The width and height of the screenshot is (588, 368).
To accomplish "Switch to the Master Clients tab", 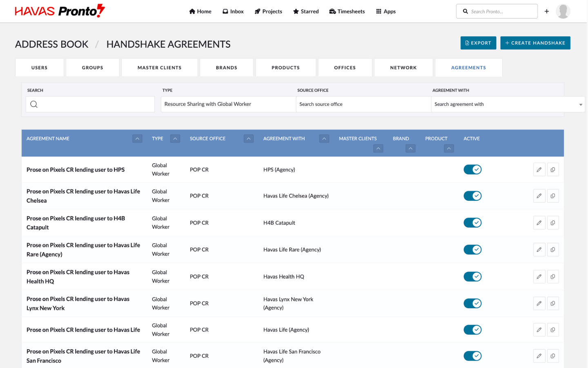I will (159, 67).
